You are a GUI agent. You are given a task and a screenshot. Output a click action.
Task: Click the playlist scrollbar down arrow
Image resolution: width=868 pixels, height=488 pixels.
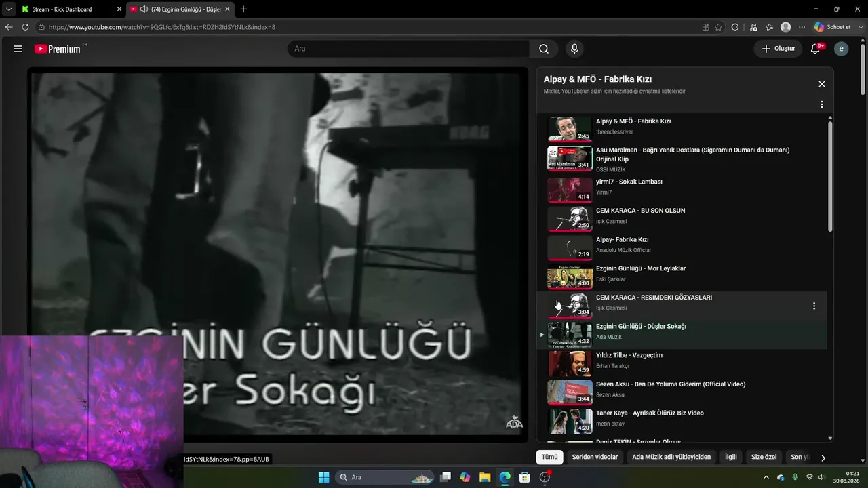coord(830,439)
